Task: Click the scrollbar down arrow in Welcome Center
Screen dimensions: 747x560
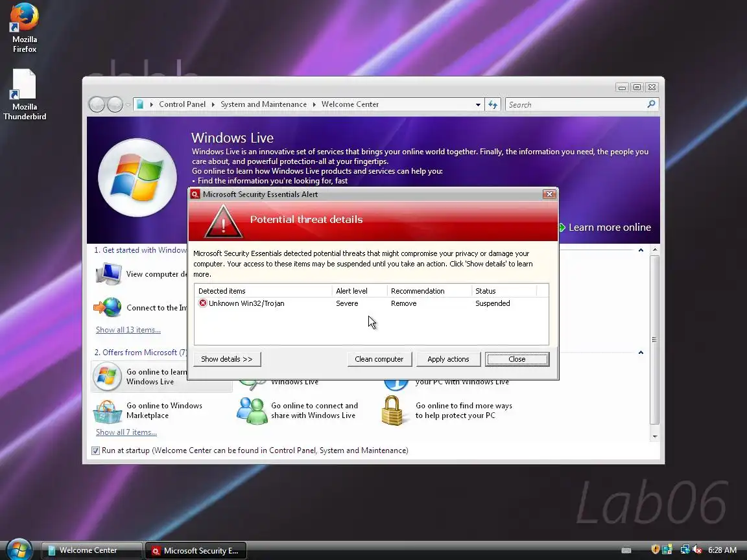Action: click(x=654, y=436)
